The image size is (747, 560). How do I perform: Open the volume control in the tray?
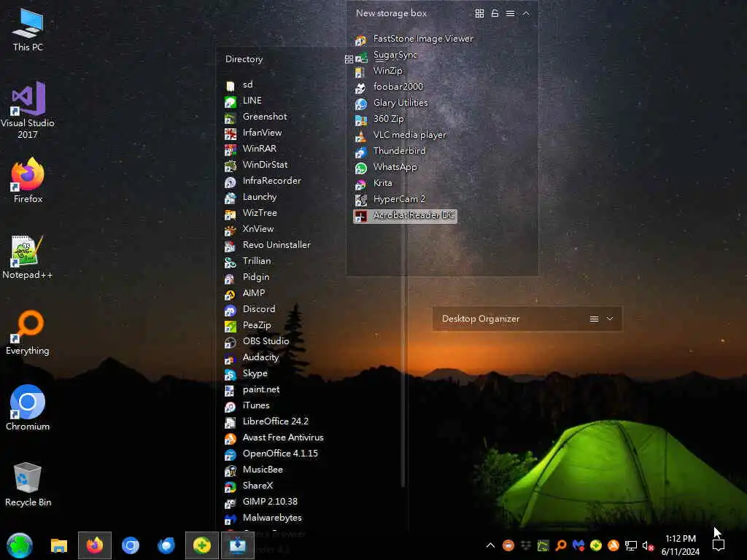(x=648, y=545)
